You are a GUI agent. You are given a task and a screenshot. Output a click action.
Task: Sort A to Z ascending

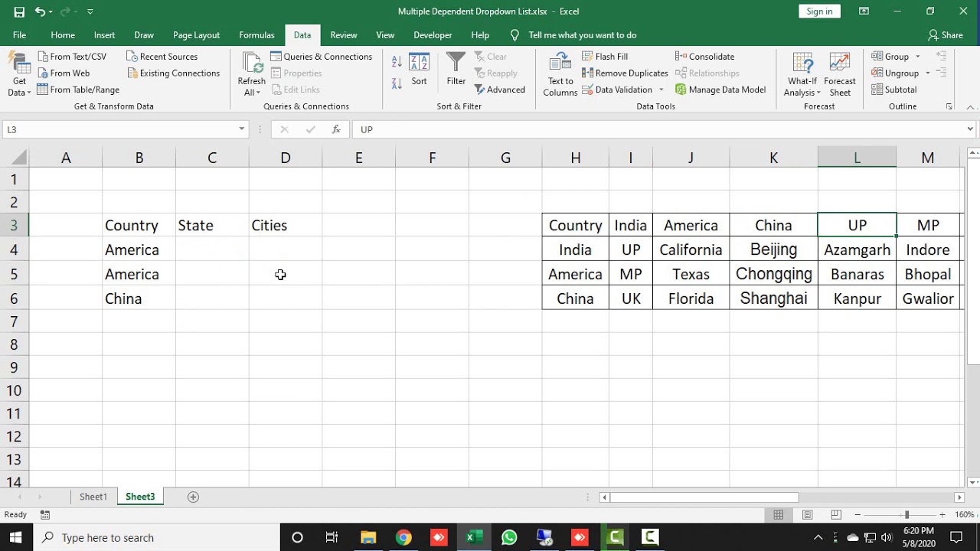tap(397, 63)
